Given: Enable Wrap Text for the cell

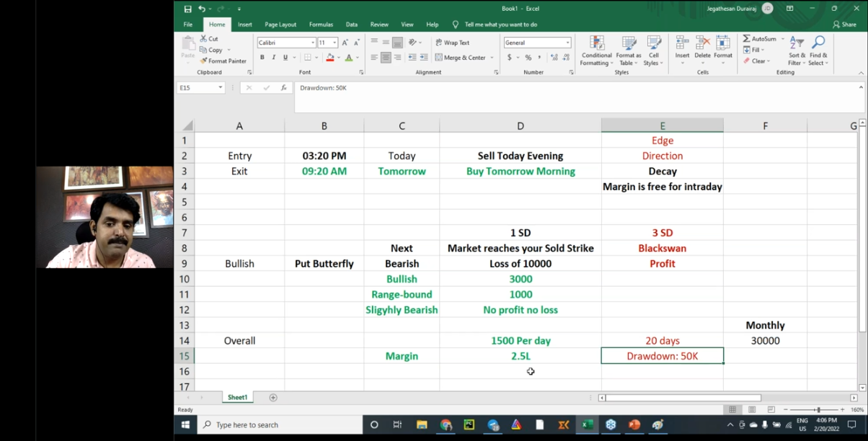Looking at the screenshot, I should 456,43.
